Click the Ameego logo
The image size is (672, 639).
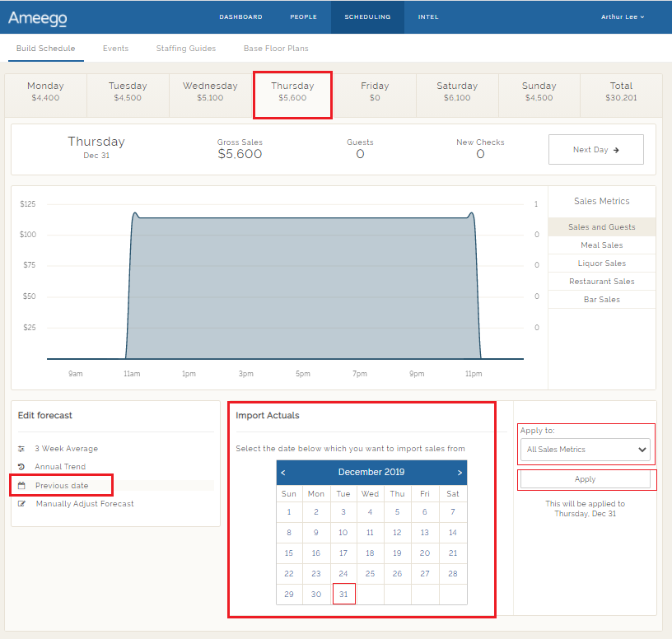37,16
